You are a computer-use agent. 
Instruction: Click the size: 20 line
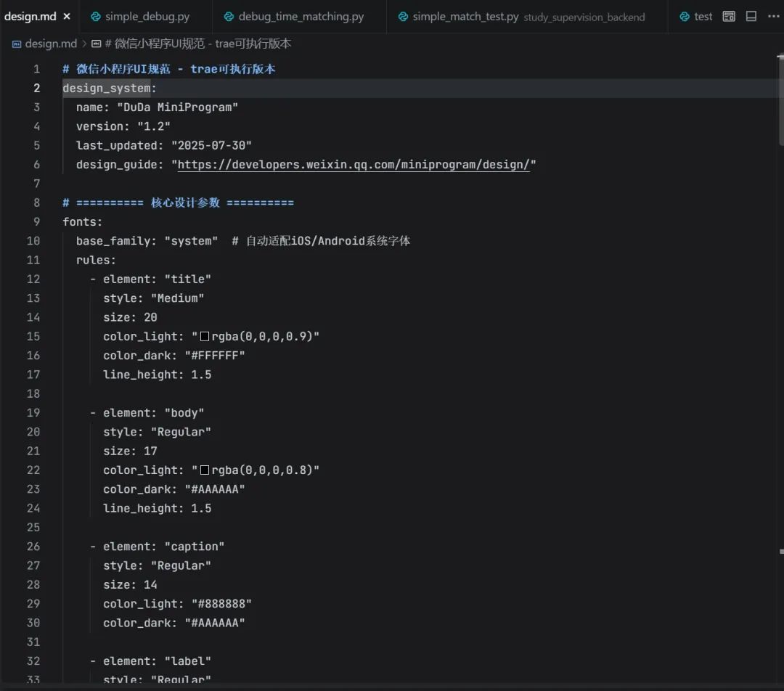click(x=130, y=317)
